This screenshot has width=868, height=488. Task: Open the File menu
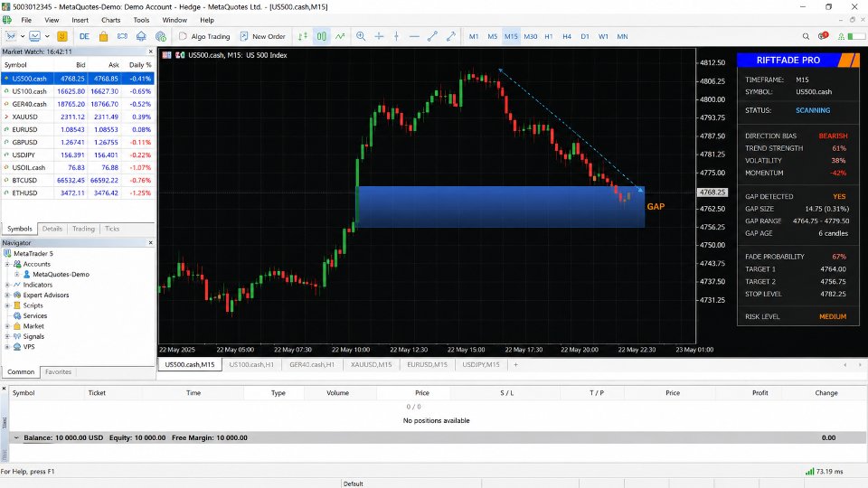tap(26, 20)
